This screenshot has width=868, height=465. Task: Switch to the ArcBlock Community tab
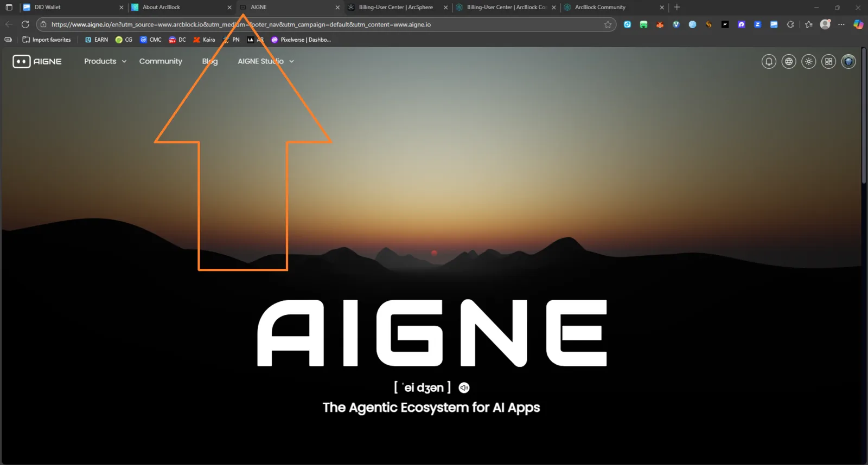614,7
